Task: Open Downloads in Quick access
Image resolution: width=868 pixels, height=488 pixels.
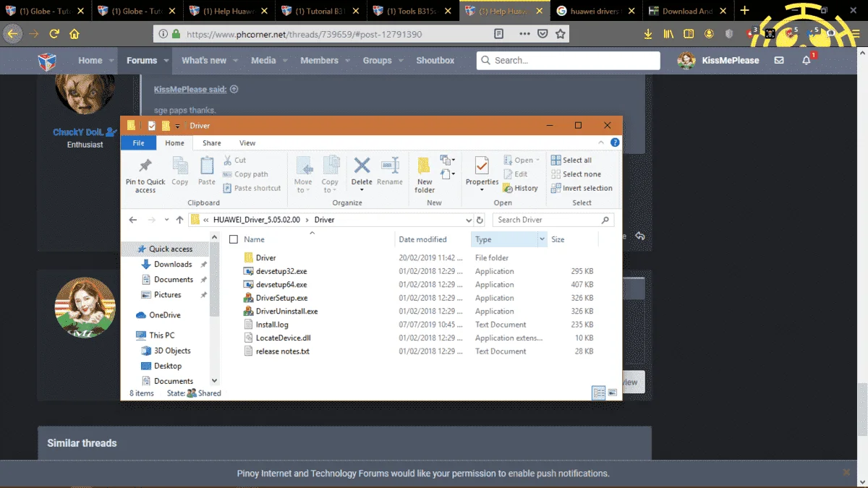Action: [x=173, y=265]
